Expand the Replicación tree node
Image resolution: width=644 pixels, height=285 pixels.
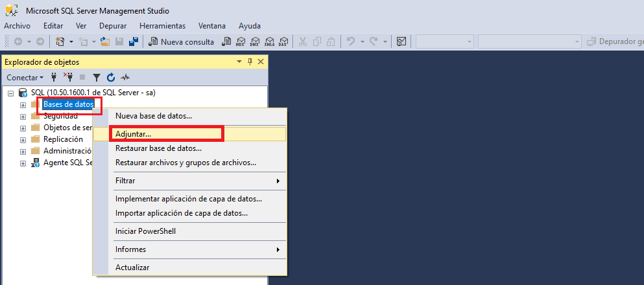(x=23, y=140)
